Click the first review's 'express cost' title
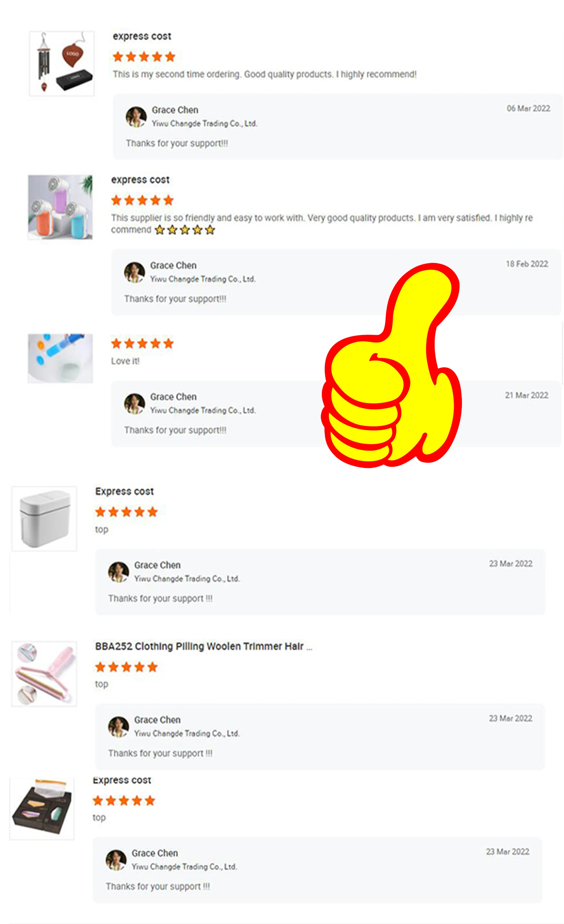Screen dimensions: 564x924 pyautogui.click(x=142, y=36)
